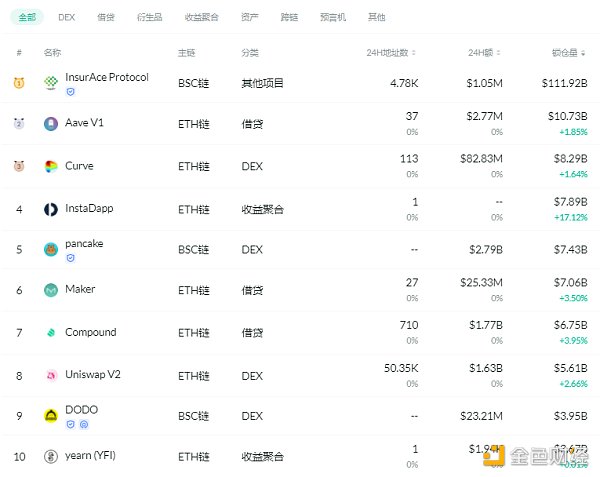
Task: Switch to the 借贷 tab
Action: (106, 17)
